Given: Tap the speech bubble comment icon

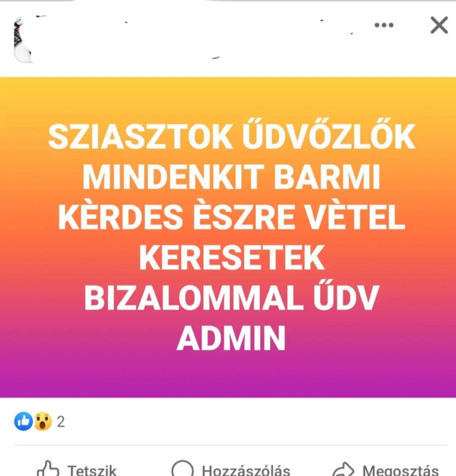Looking at the screenshot, I should (x=183, y=468).
